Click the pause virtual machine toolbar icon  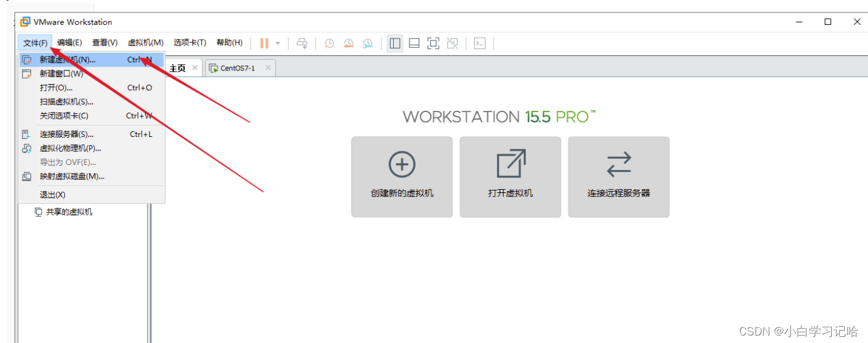pyautogui.click(x=264, y=43)
